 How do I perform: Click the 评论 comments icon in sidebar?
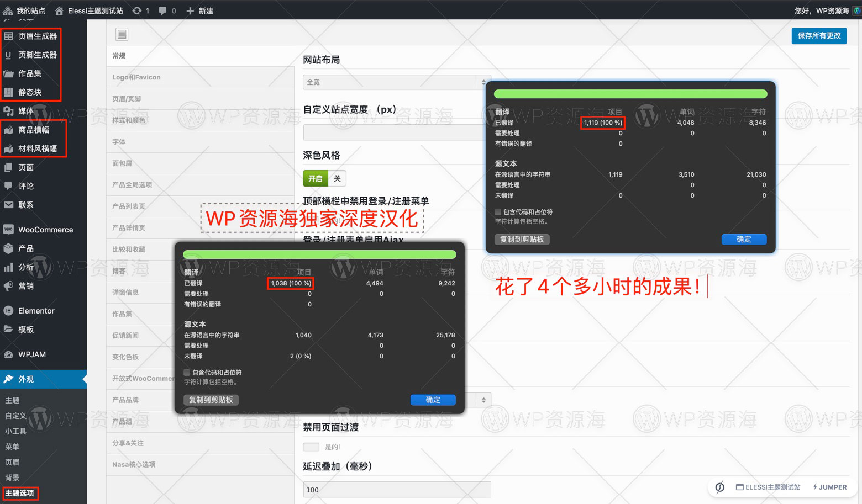pyautogui.click(x=8, y=186)
